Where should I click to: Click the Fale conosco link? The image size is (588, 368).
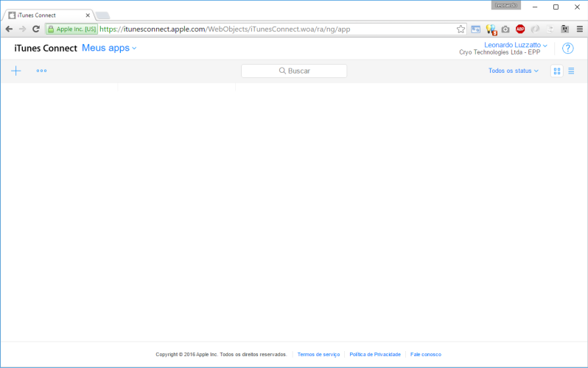(x=426, y=354)
